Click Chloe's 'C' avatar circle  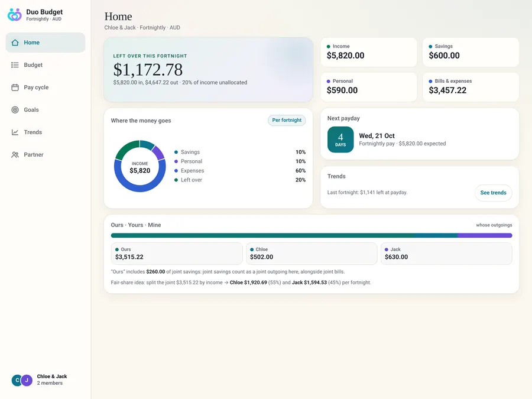[x=17, y=380]
